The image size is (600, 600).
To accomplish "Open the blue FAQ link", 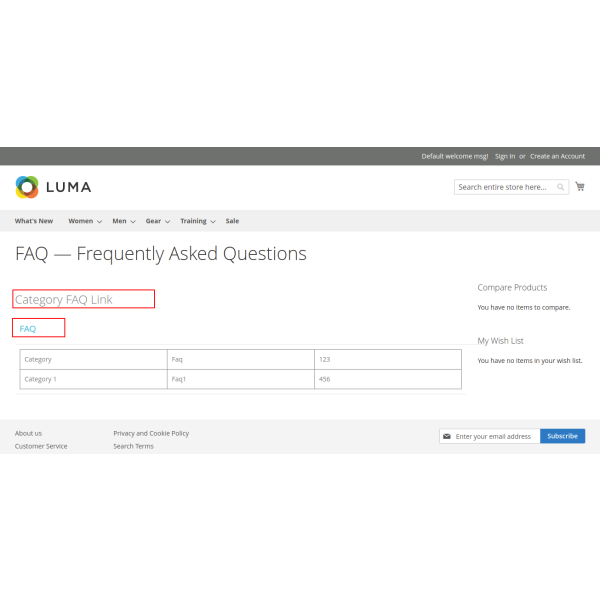I will point(28,328).
